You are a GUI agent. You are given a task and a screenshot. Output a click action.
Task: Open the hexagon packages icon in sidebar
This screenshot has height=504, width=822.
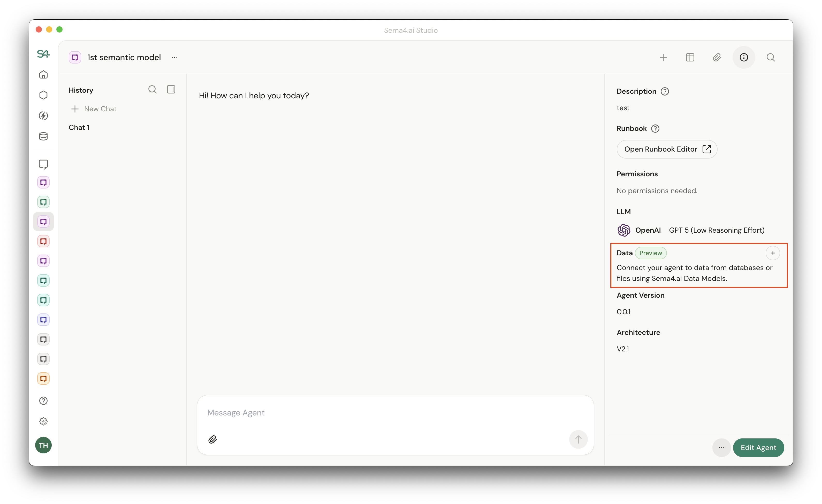(43, 95)
